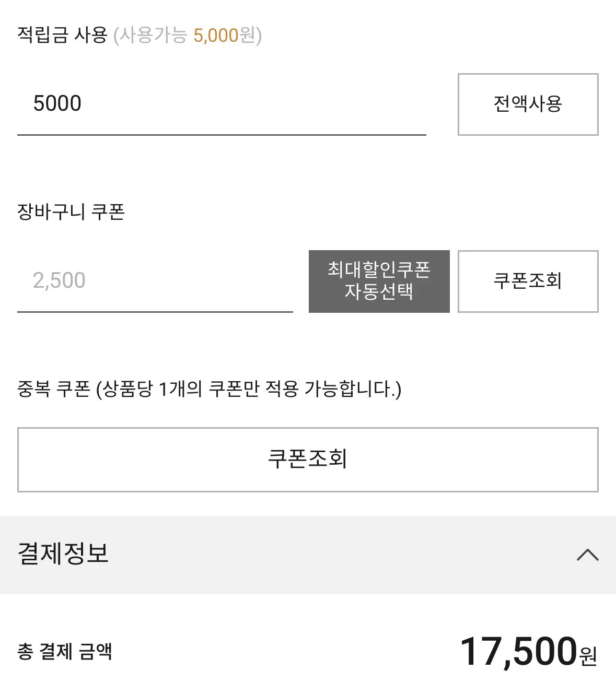
Task: Click the 전액사용 button
Action: (528, 104)
